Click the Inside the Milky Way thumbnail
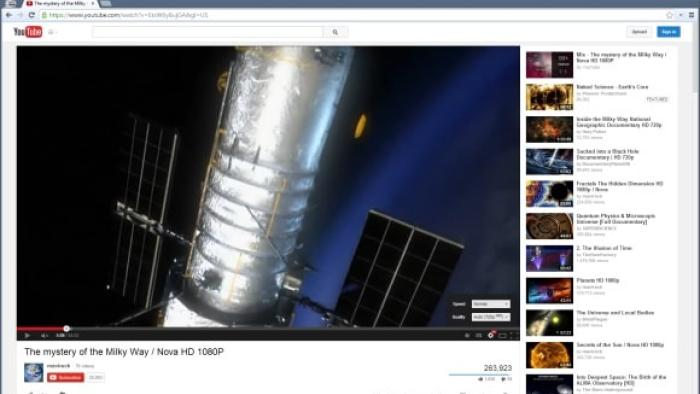This screenshot has height=394, width=700. [x=549, y=129]
